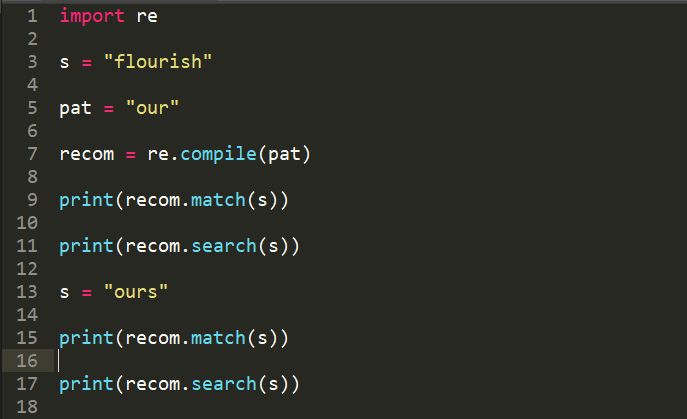Click the 'match' call on line 15

pyautogui.click(x=218, y=338)
